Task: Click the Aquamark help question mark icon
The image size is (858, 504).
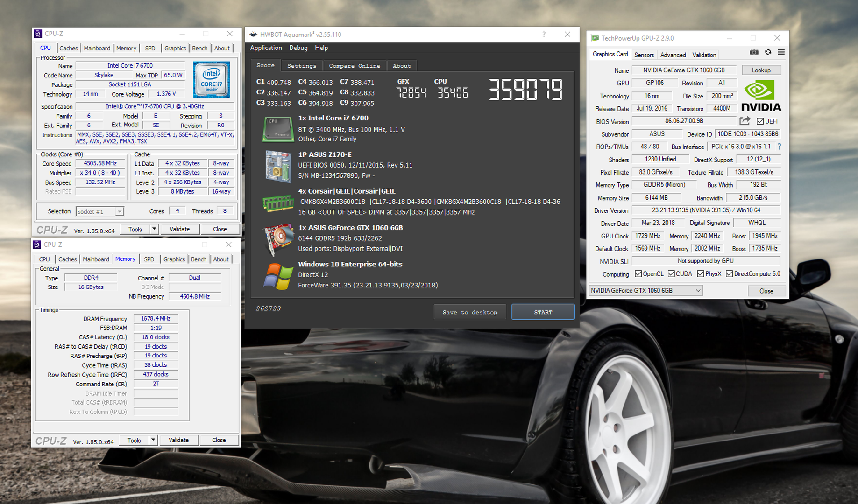Action: pyautogui.click(x=544, y=34)
